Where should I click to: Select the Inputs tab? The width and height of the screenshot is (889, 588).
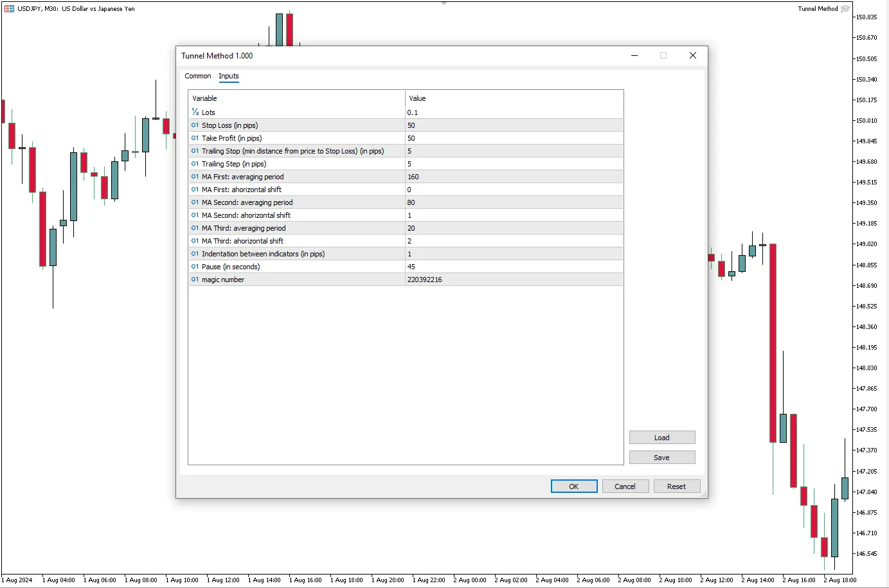(x=229, y=76)
